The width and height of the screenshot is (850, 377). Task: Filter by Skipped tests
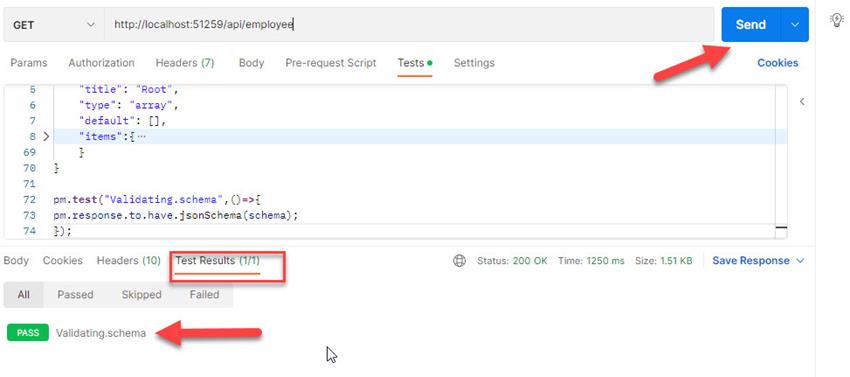coord(141,295)
